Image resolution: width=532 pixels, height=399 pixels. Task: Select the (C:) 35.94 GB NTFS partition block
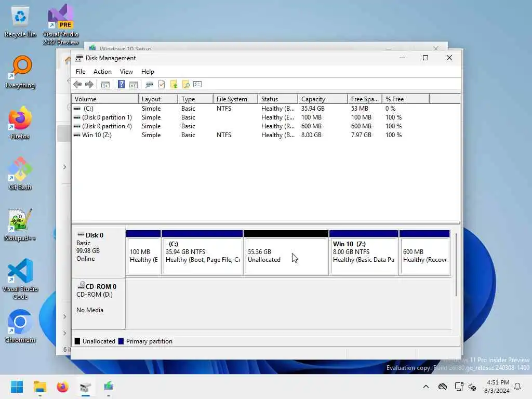[x=203, y=253]
